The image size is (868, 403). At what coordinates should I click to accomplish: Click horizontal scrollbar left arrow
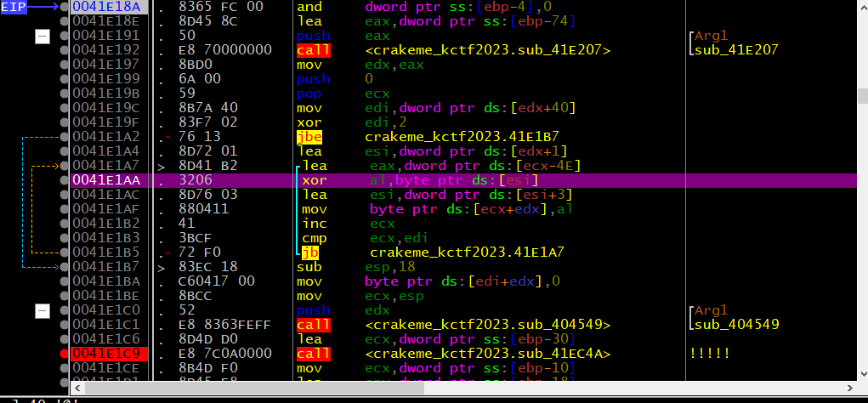[76, 388]
